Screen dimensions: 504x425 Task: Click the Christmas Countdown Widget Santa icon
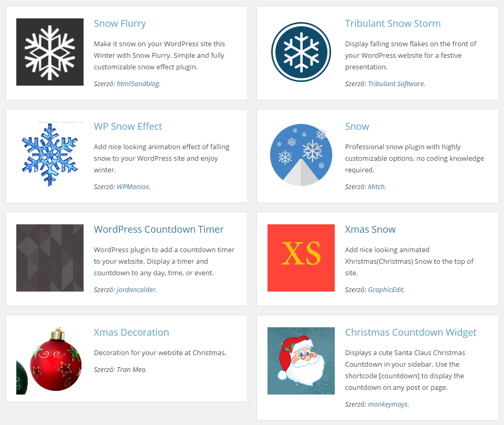(301, 361)
